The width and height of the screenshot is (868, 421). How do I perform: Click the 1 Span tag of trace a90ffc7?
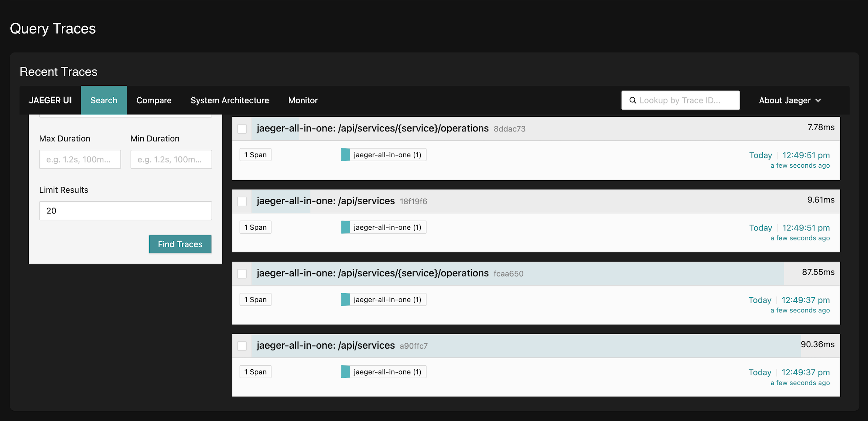tap(256, 372)
